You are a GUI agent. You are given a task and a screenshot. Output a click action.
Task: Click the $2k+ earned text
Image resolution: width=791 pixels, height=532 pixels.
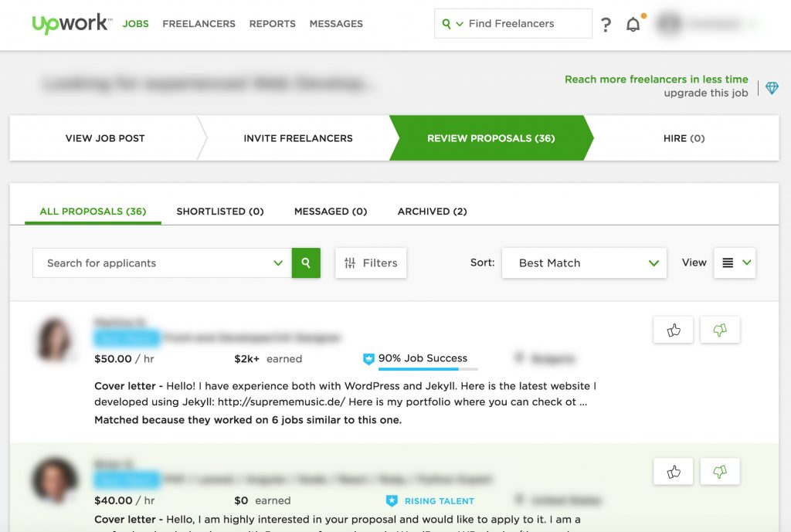pos(268,358)
